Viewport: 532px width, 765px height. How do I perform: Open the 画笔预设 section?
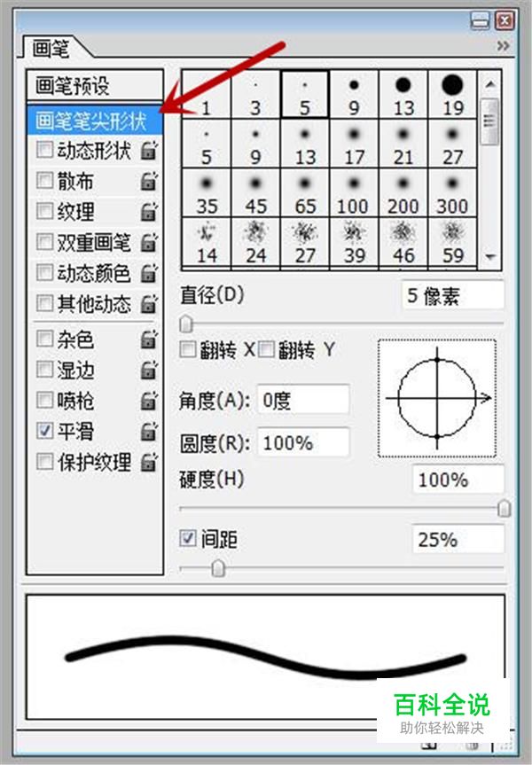(x=95, y=86)
